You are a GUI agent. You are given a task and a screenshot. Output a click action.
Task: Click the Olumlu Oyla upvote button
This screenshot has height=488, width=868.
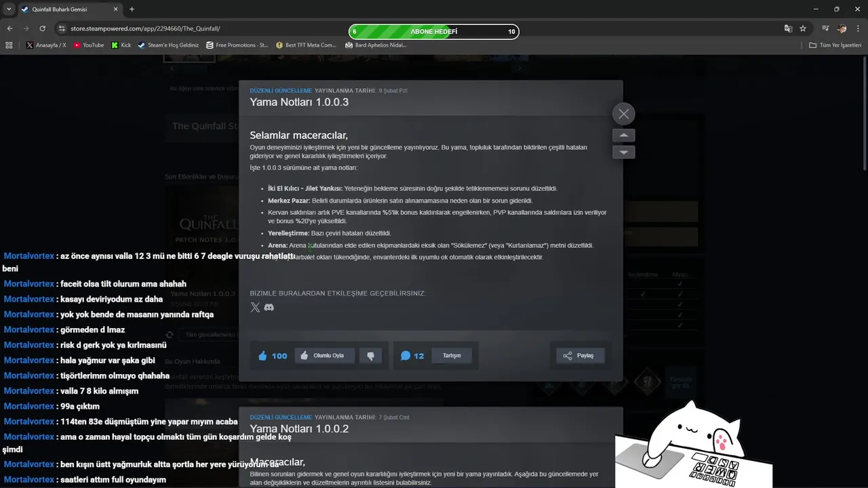click(324, 356)
